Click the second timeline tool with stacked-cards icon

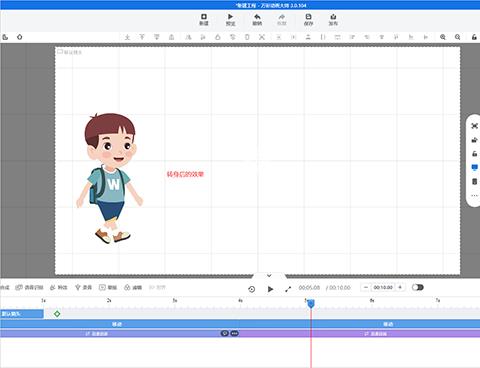coord(29,287)
